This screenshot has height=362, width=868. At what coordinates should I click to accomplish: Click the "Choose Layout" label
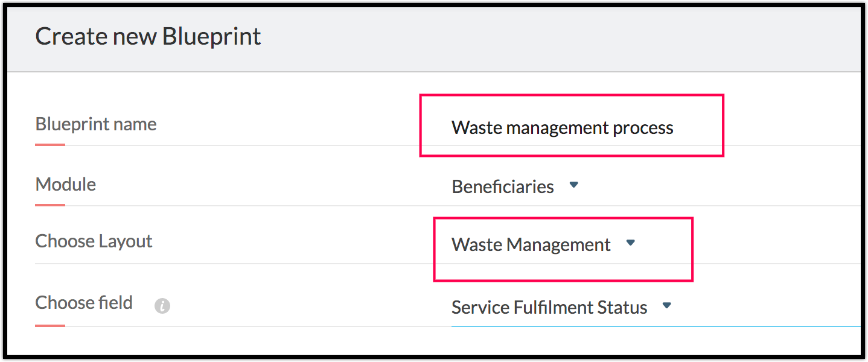pos(94,241)
